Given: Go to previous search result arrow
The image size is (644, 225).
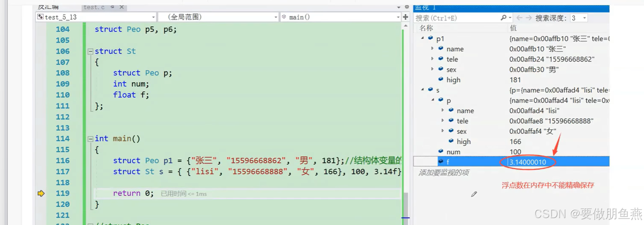Looking at the screenshot, I should (519, 18).
